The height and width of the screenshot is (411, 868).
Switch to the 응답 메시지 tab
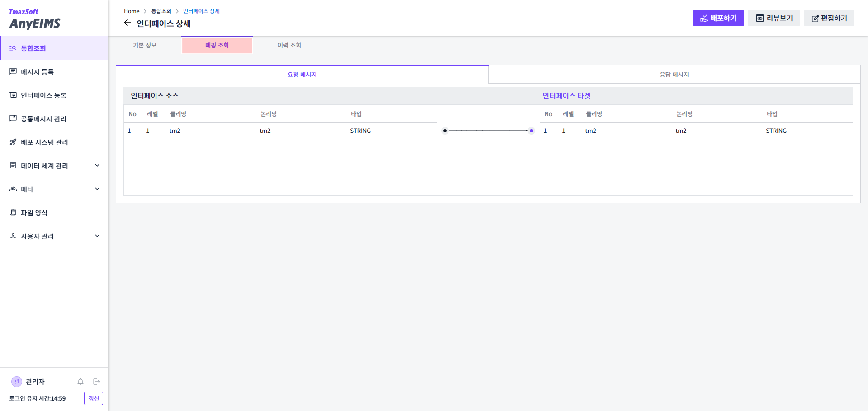(x=674, y=75)
